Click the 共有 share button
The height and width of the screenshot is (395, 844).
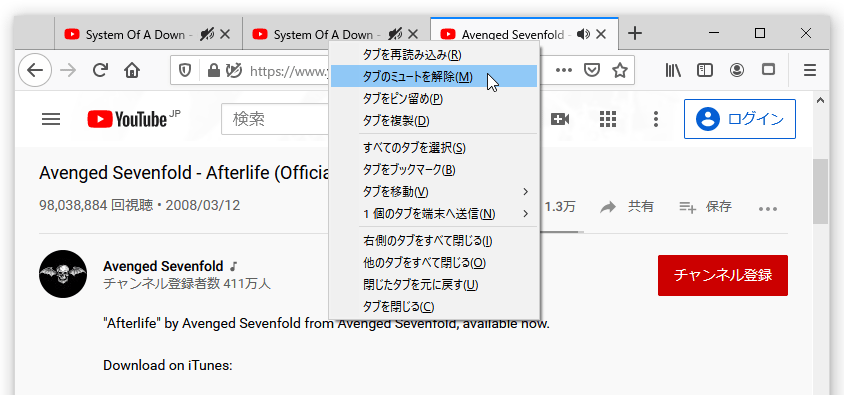point(627,207)
